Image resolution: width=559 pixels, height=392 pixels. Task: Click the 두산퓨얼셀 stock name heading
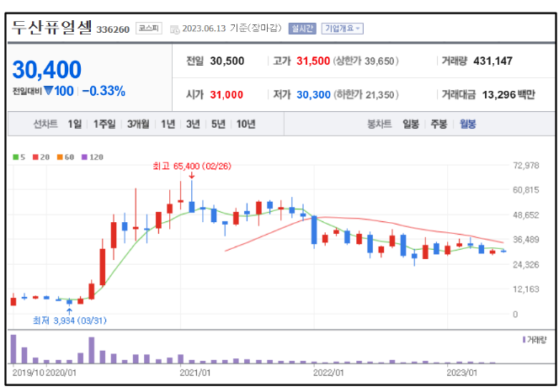[x=52, y=28]
